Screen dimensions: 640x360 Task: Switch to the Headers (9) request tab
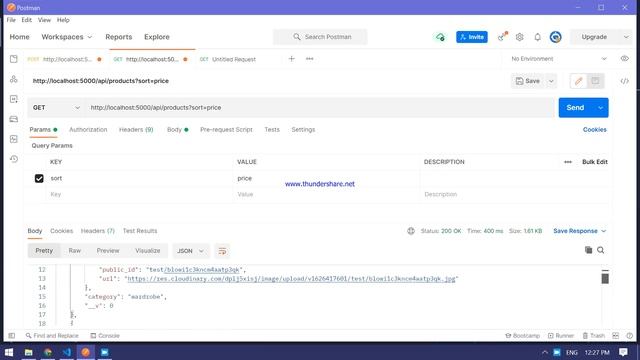[x=136, y=130]
